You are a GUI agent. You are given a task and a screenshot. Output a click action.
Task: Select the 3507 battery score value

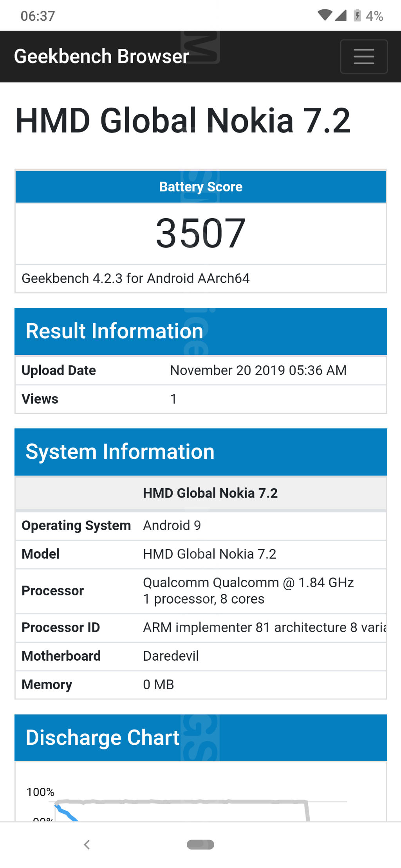click(x=200, y=234)
